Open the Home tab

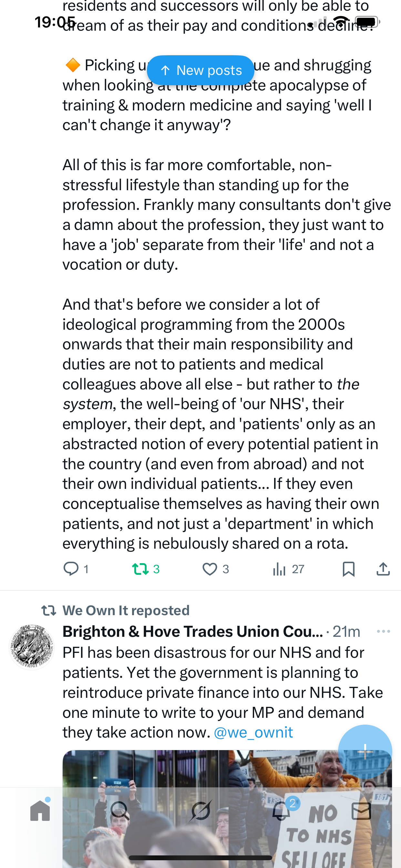(x=40, y=811)
